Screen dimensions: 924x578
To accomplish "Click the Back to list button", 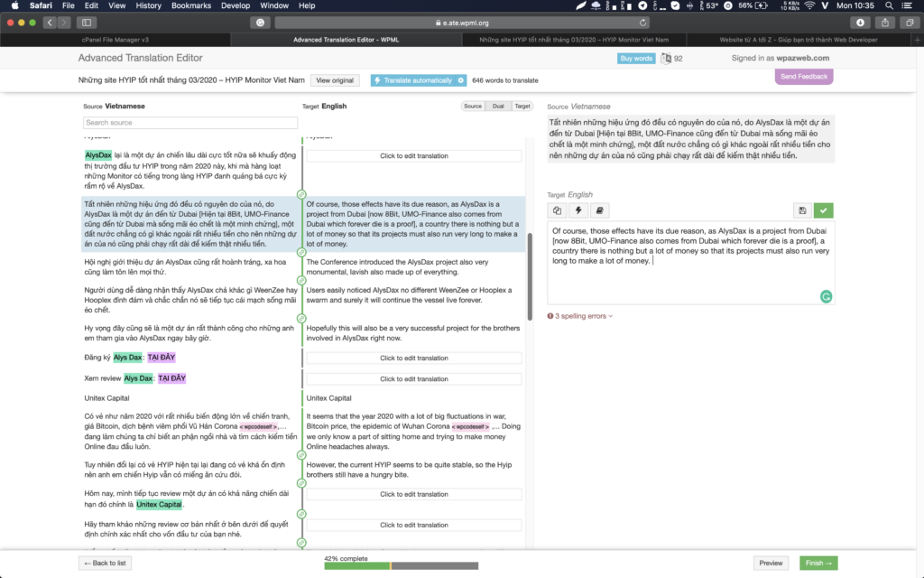I will coord(105,564).
